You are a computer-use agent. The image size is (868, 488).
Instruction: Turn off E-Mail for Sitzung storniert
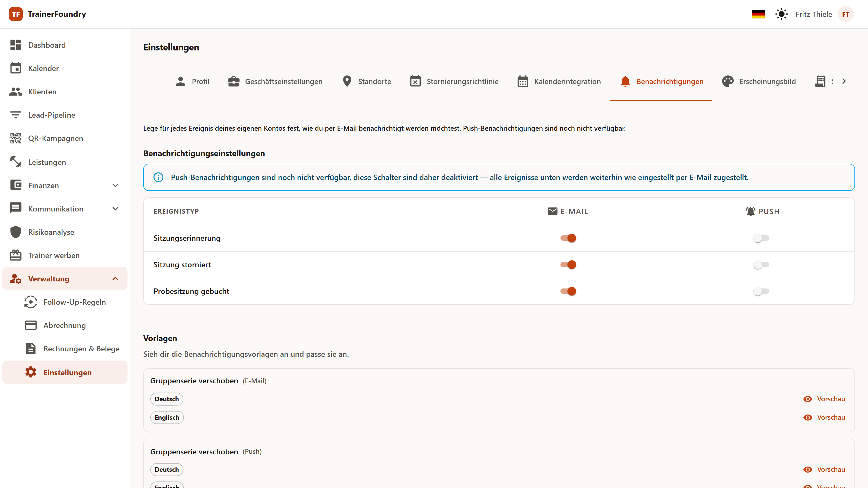pos(568,264)
